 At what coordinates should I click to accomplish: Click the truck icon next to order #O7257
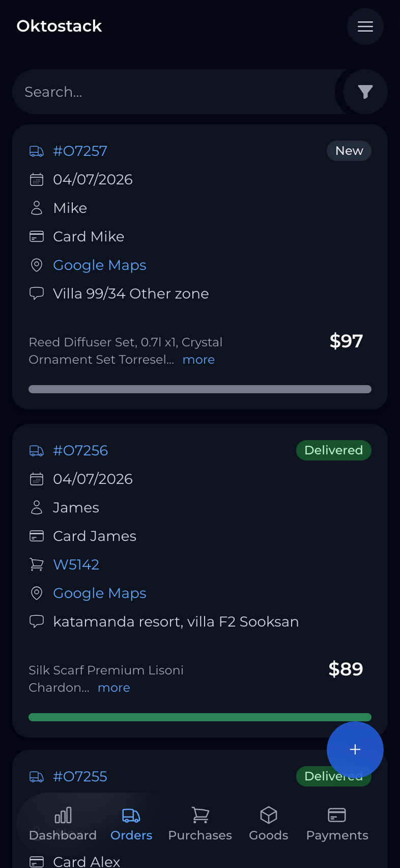click(36, 151)
